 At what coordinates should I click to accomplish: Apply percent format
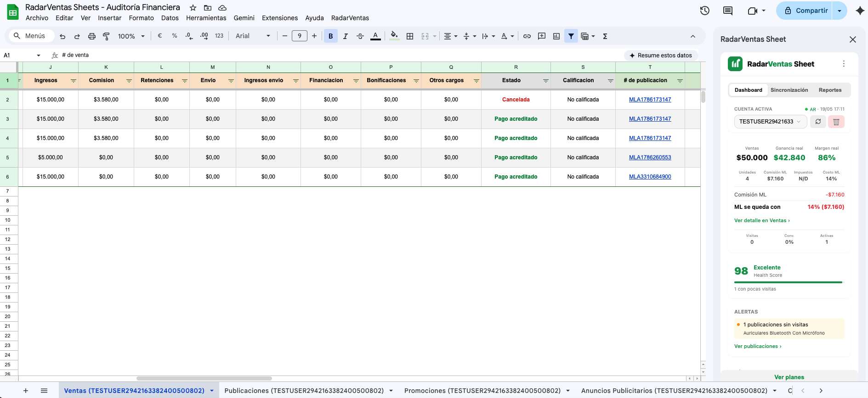tap(175, 36)
